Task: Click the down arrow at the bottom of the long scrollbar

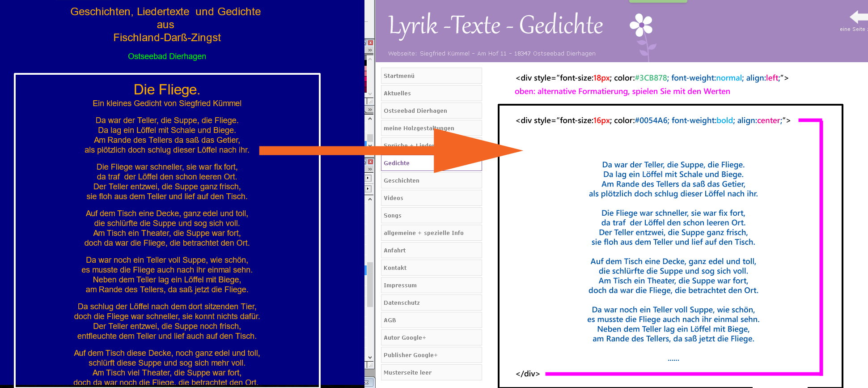Action: pyautogui.click(x=370, y=357)
